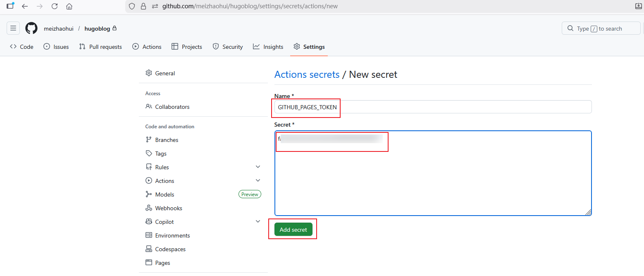Click the green Add secret button
The height and width of the screenshot is (276, 644).
293,230
